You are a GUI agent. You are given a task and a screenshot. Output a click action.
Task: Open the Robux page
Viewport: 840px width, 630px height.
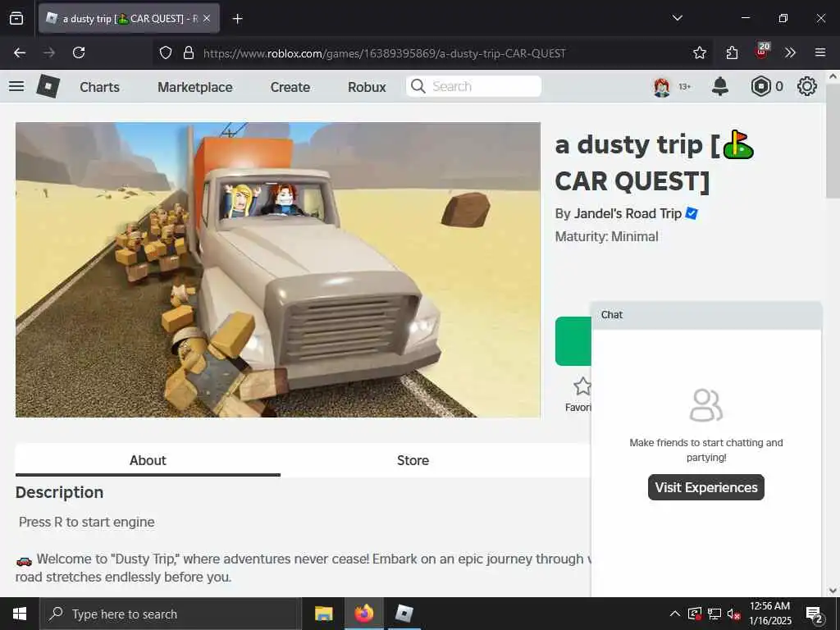[x=367, y=87]
